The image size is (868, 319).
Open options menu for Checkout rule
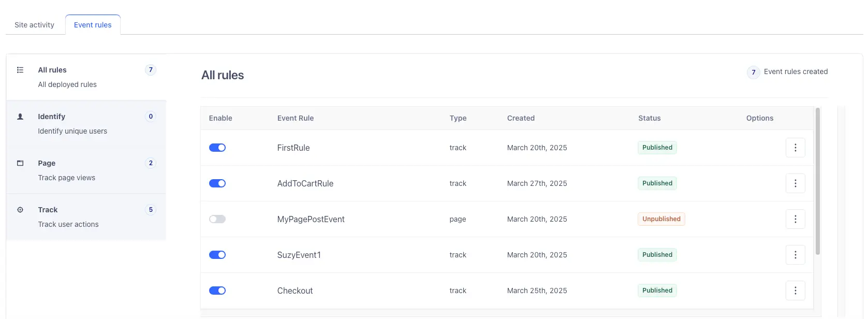pos(795,291)
